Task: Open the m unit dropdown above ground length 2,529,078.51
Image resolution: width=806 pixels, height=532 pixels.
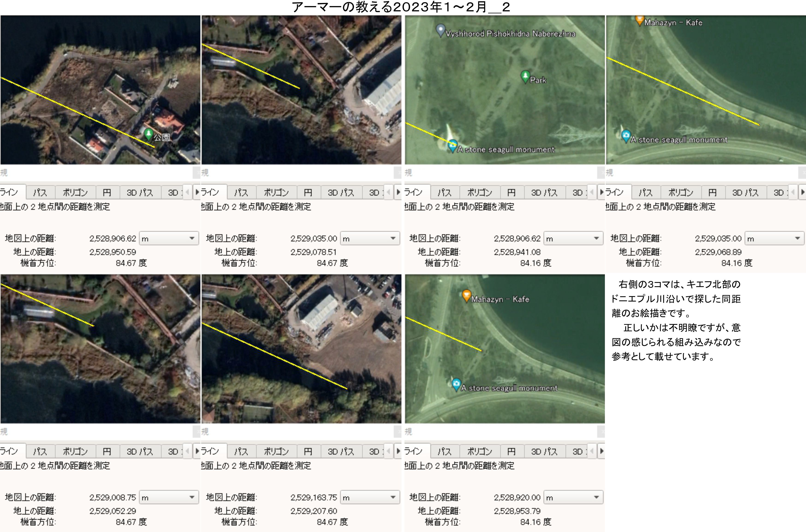Action: point(370,238)
